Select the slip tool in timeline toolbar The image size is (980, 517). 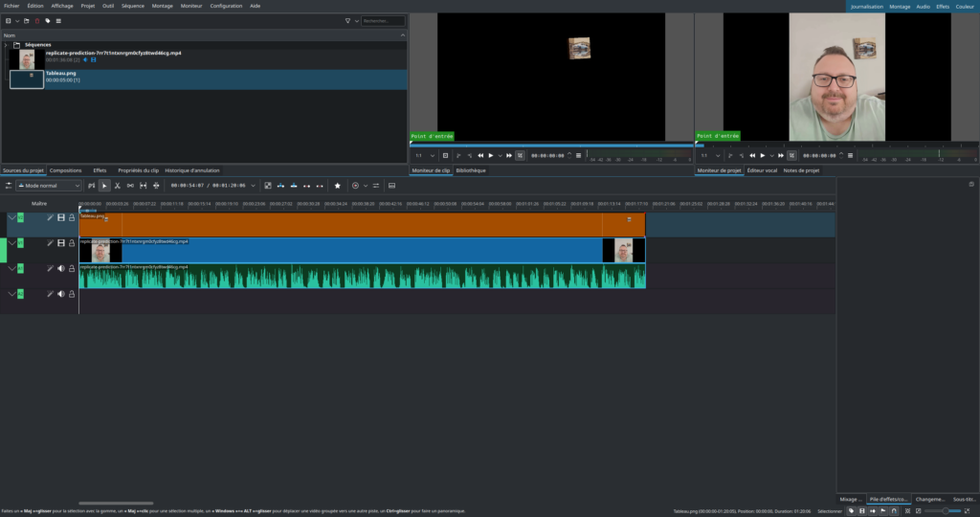[144, 186]
